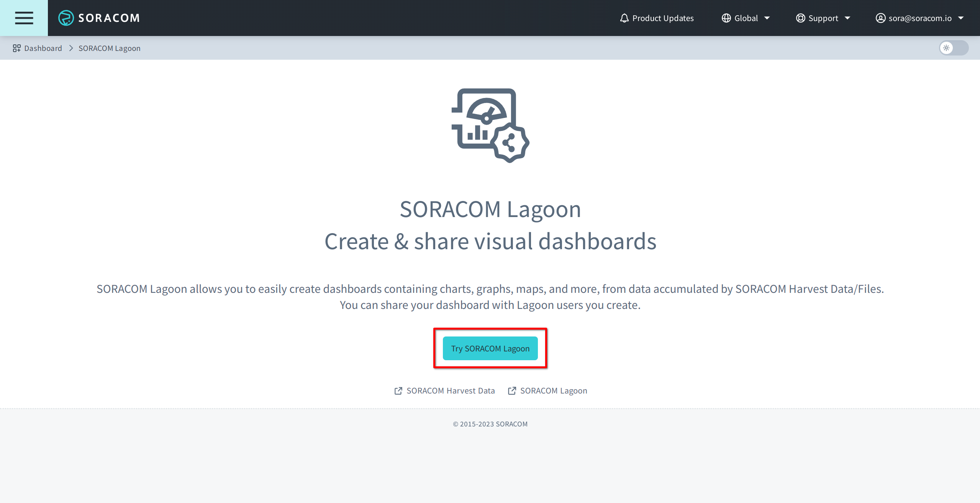
Task: Click the Dashboard grid icon in breadcrumb
Action: [16, 48]
